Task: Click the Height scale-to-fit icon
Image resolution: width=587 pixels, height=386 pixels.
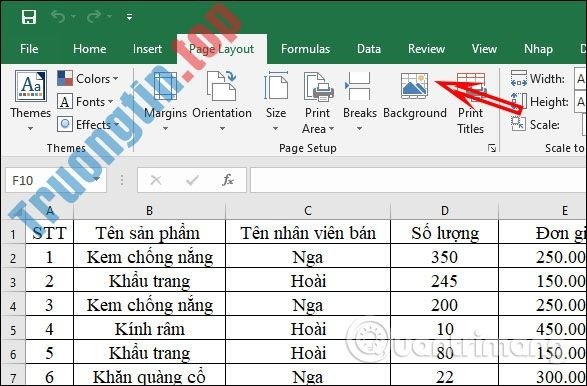Action: point(519,101)
